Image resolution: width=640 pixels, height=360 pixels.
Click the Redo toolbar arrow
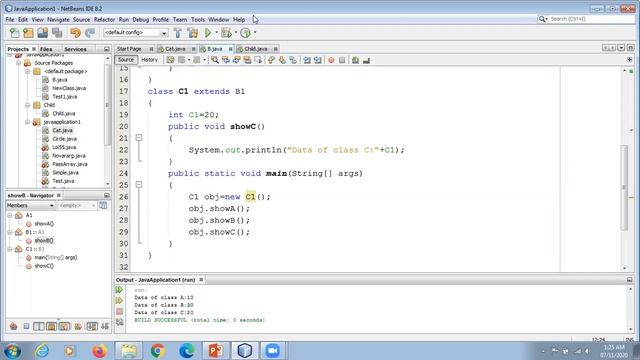[90, 33]
